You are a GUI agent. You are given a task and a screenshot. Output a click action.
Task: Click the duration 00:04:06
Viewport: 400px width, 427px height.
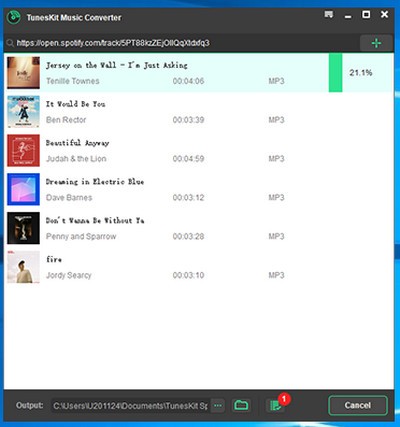[188, 81]
